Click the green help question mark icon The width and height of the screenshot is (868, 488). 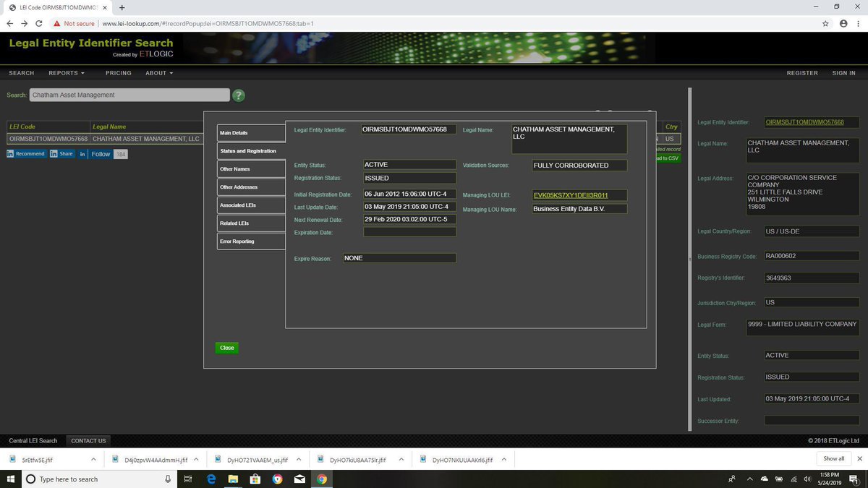[239, 95]
